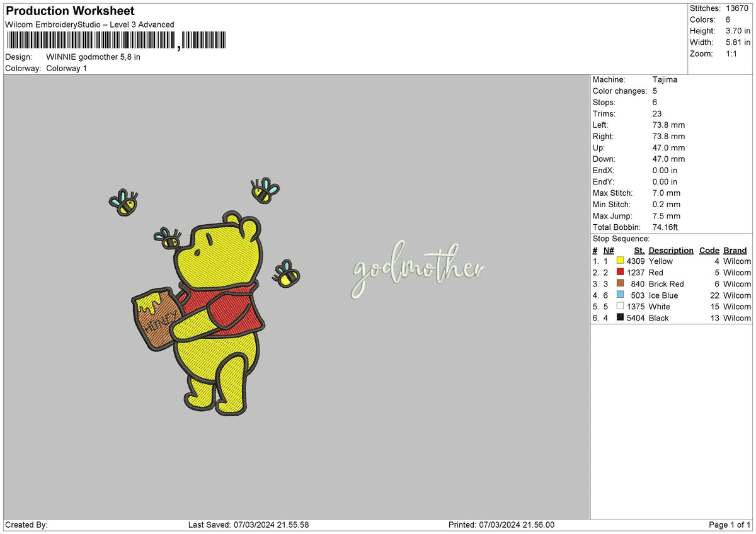Click the 'Description' column header
756x534 pixels.
(x=671, y=250)
